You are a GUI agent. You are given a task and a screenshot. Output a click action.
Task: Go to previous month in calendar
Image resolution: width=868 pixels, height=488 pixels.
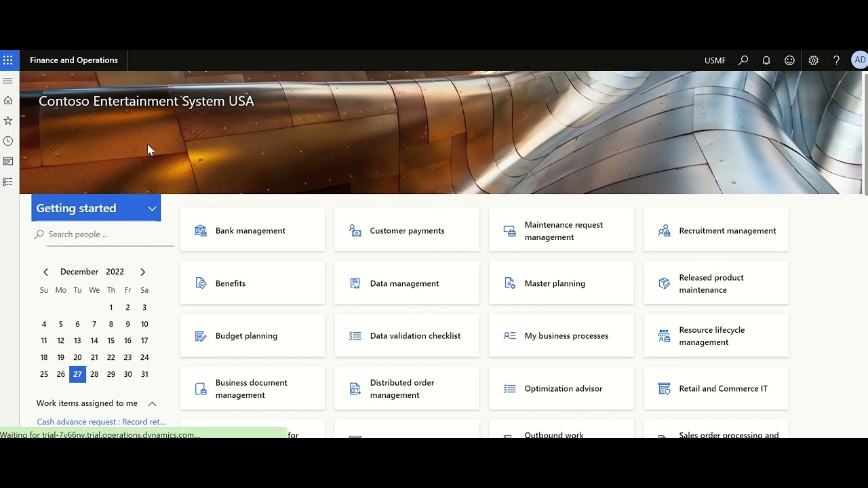click(45, 272)
